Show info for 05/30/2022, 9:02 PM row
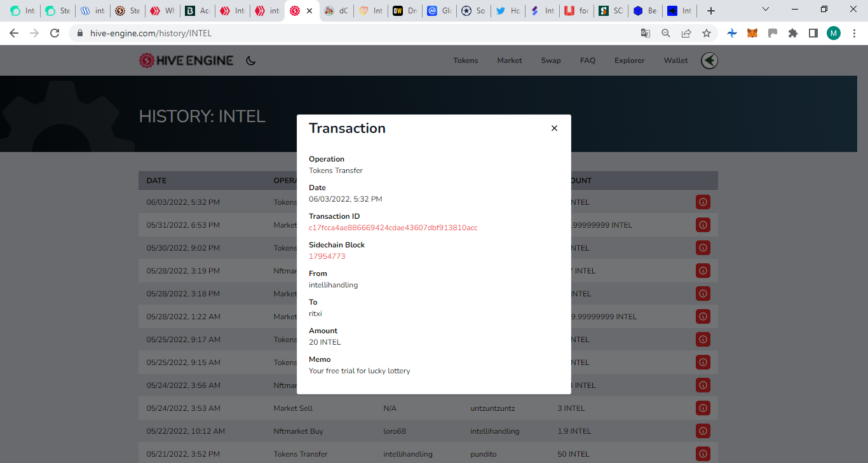Viewport: 868px width, 463px height. point(703,247)
